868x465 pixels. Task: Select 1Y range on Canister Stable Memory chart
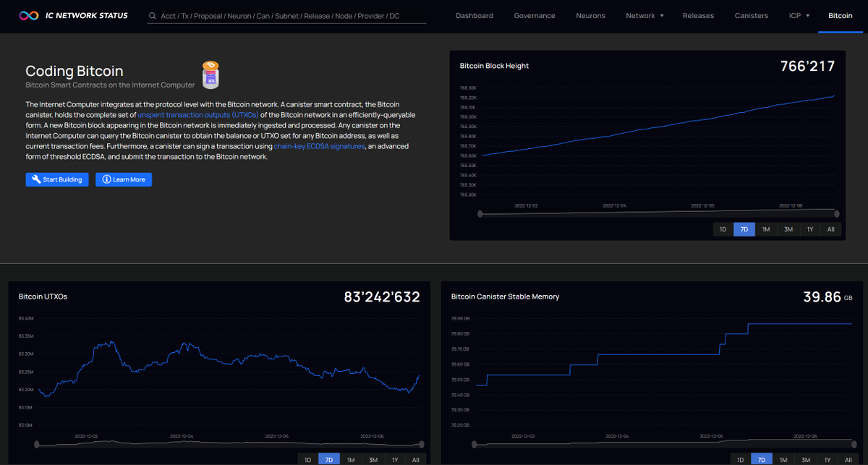point(827,460)
